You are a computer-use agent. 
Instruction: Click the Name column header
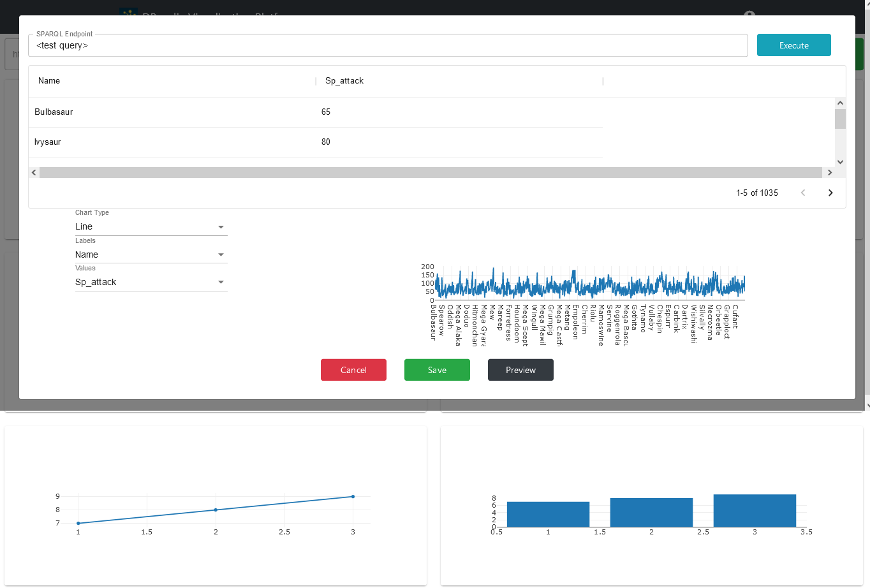172,81
